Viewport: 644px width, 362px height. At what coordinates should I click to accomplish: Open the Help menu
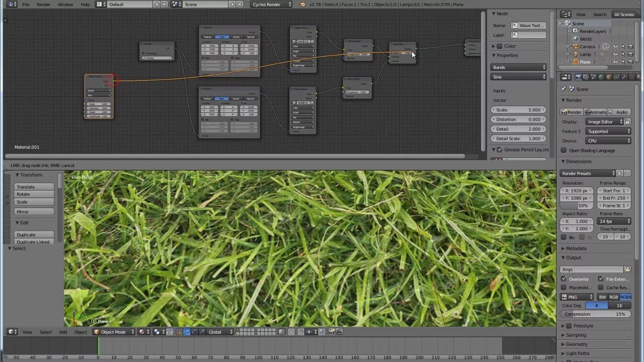(x=86, y=5)
